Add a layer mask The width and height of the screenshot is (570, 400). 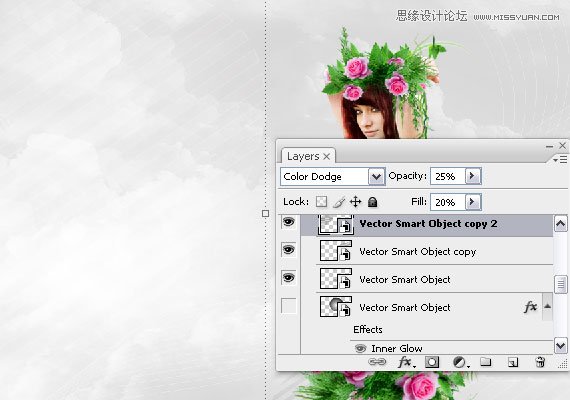pyautogui.click(x=432, y=362)
